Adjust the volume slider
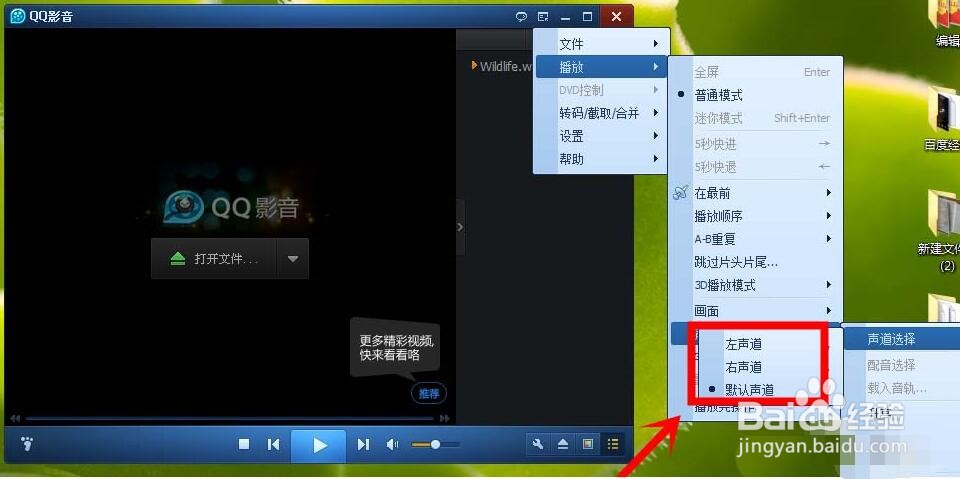The image size is (960, 479). point(435,444)
